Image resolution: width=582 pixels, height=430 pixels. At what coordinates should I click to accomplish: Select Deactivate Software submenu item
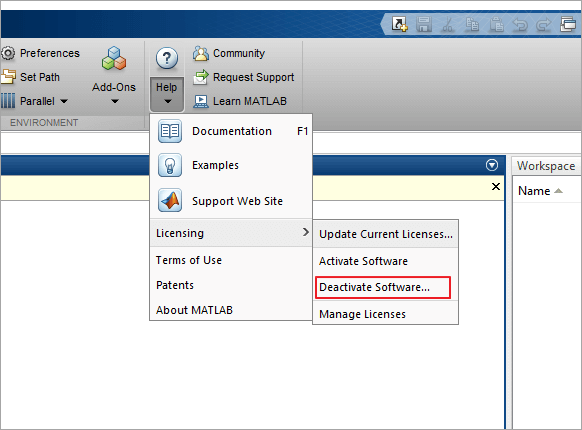383,287
